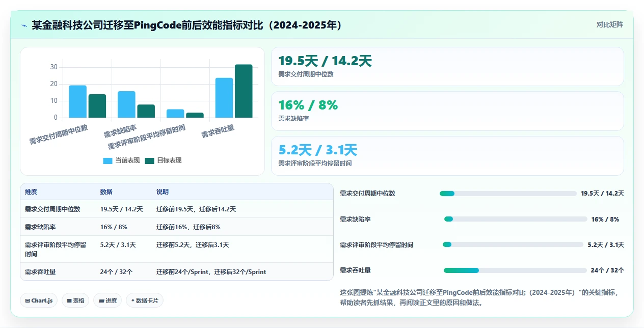Click the light blue 需求吞吐量 bar
This screenshot has height=328, width=644.
pyautogui.click(x=224, y=98)
